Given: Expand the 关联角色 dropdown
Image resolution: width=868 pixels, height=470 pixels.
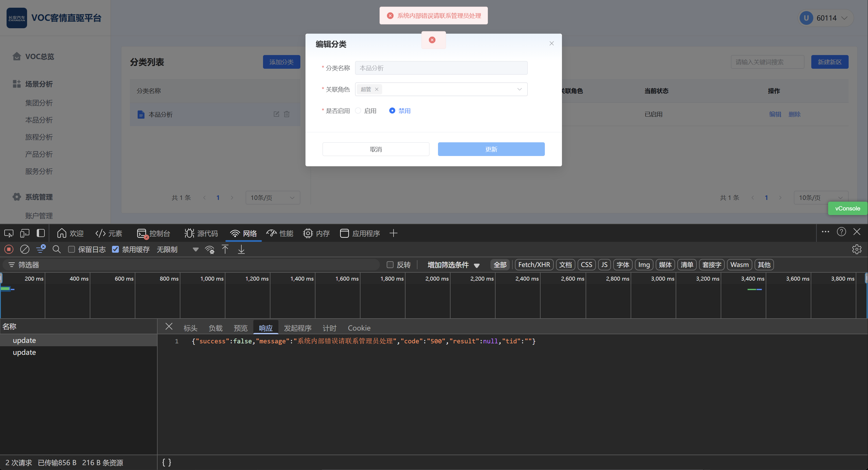Looking at the screenshot, I should coord(519,89).
